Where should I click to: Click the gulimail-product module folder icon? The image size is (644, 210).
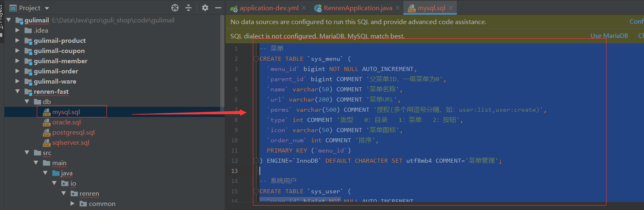coord(28,40)
